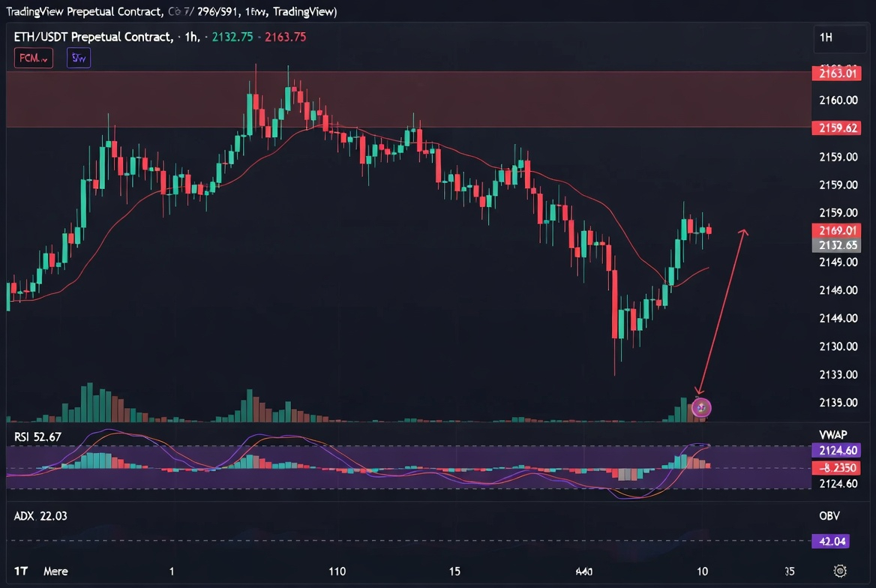876x588 pixels.
Task: Click the grey 2132.65 price tag
Action: (x=836, y=244)
